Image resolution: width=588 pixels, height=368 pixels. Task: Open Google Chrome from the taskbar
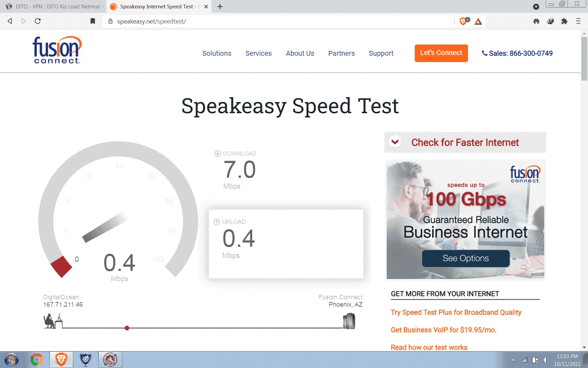point(36,360)
